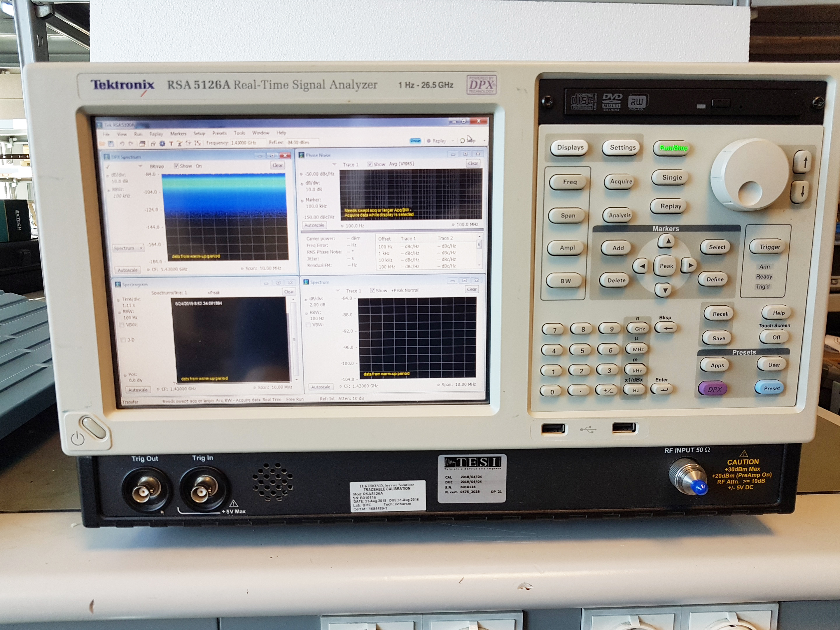Toggle the Show checkbox in Phase Noise
This screenshot has height=630, width=840.
pyautogui.click(x=370, y=164)
